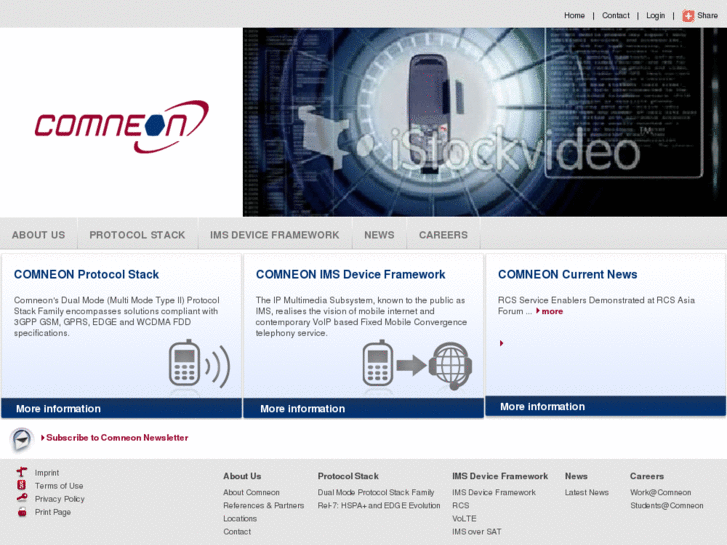The height and width of the screenshot is (545, 727).
Task: Click the header phone video banner
Action: 485,122
